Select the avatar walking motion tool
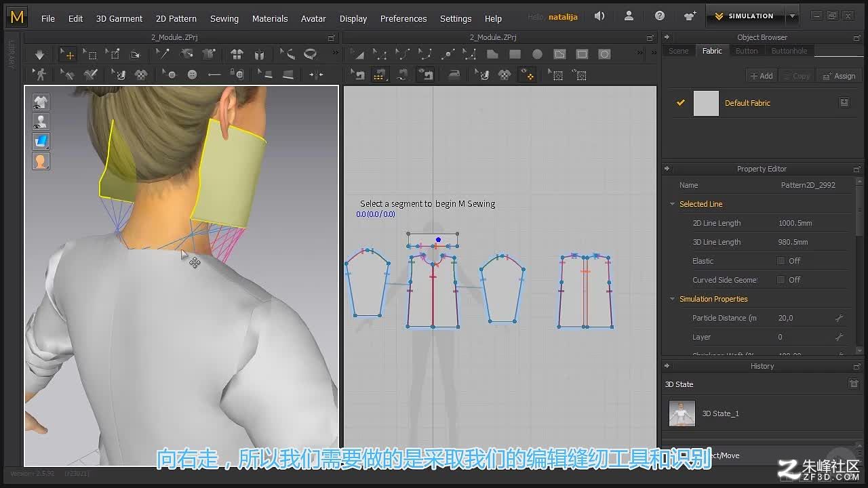 point(41,75)
